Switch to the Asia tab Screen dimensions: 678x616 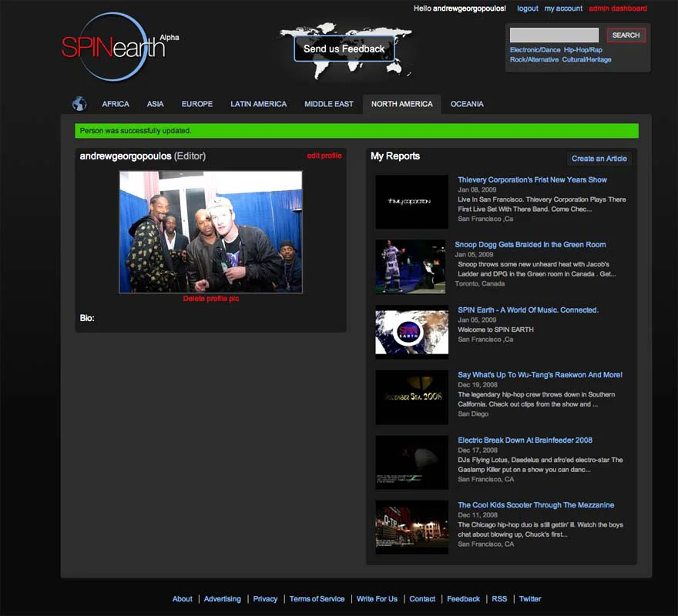pos(155,104)
